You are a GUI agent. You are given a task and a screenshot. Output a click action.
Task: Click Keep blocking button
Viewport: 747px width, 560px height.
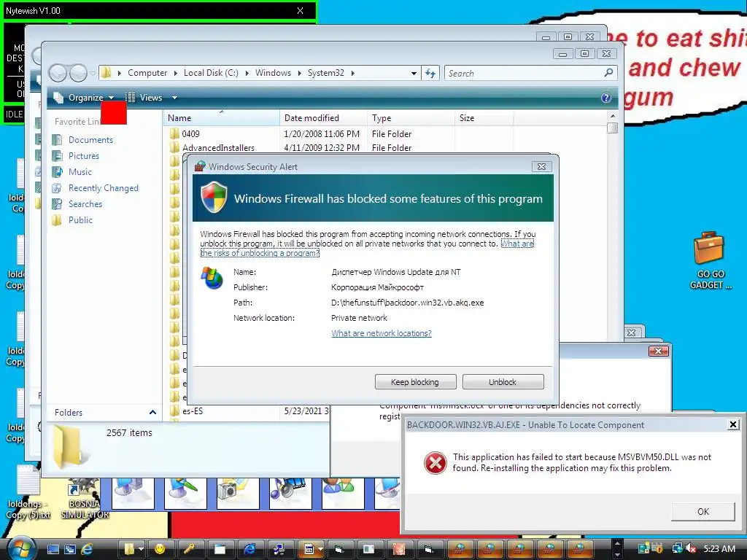(x=415, y=382)
